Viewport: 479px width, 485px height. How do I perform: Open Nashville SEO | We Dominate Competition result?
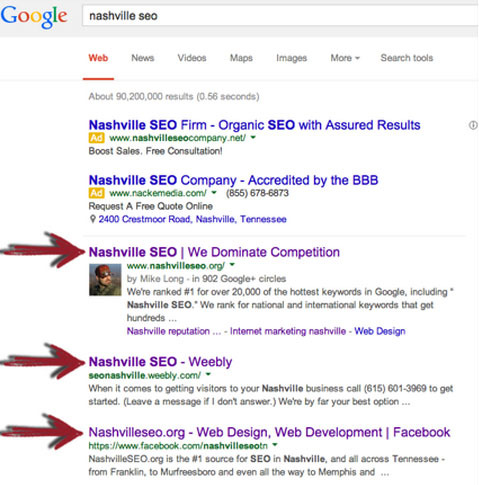point(214,252)
